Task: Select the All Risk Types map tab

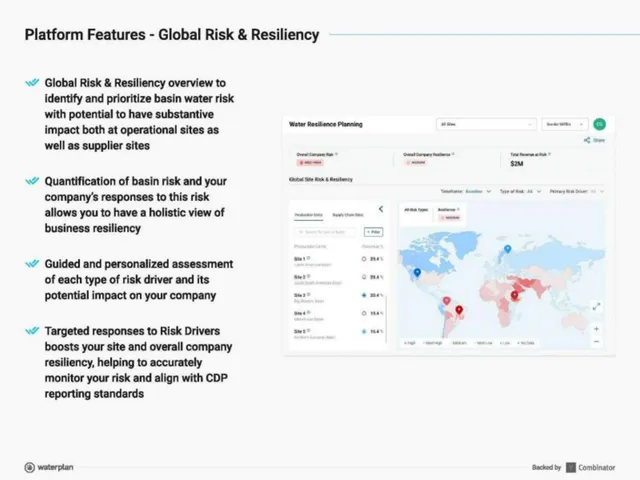Action: (416, 209)
